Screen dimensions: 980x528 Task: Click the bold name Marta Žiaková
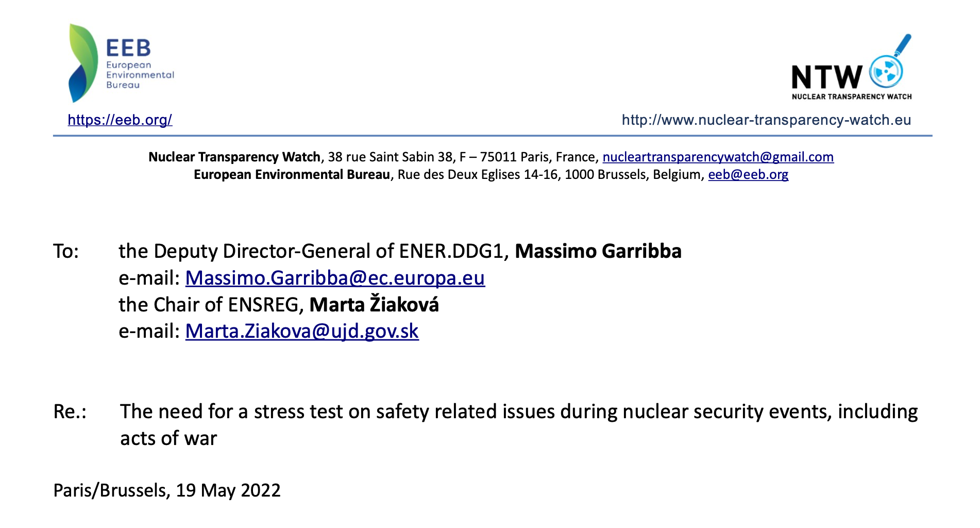pos(374,304)
